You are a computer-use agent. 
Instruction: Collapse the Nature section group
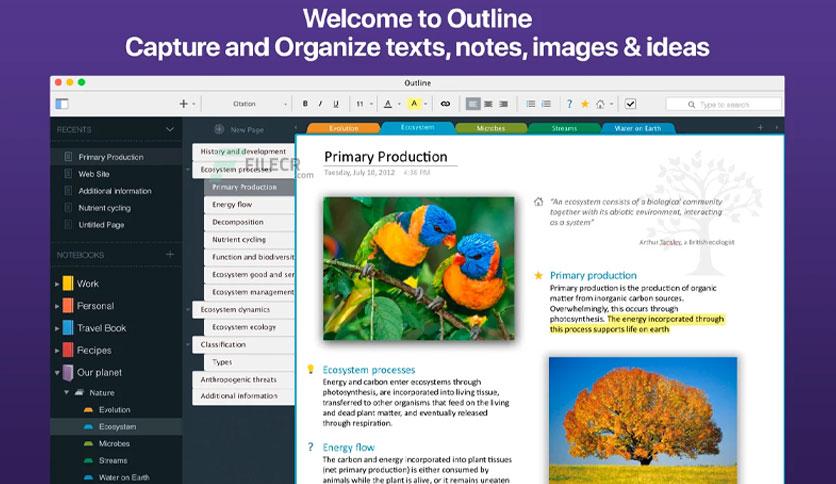pyautogui.click(x=67, y=392)
